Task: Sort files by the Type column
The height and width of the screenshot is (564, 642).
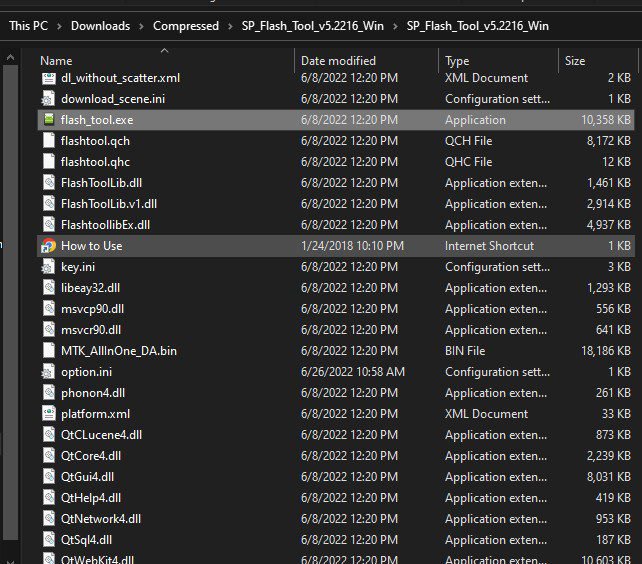Action: coord(457,61)
